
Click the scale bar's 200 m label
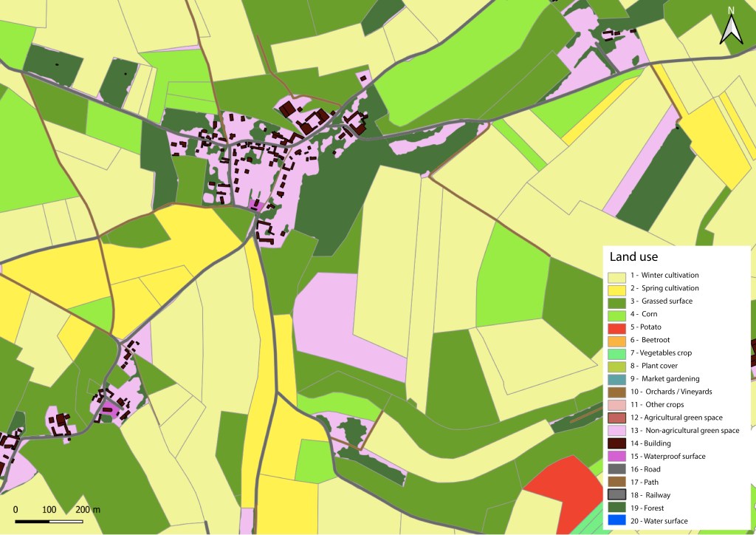pos(89,511)
